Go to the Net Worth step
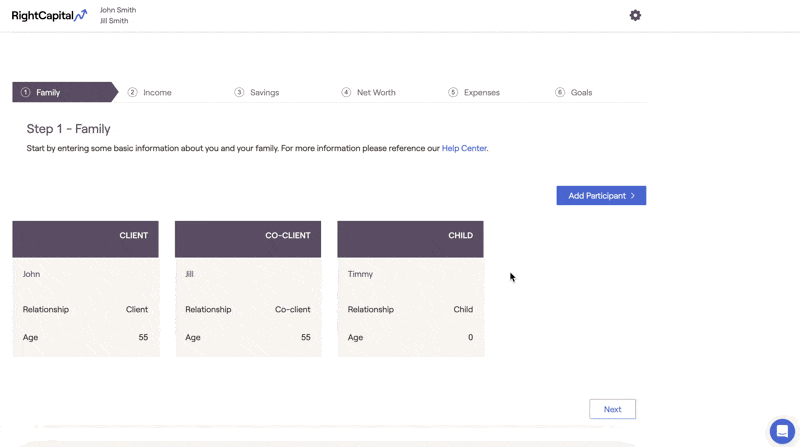Viewport: 800px width, 447px height. click(376, 92)
